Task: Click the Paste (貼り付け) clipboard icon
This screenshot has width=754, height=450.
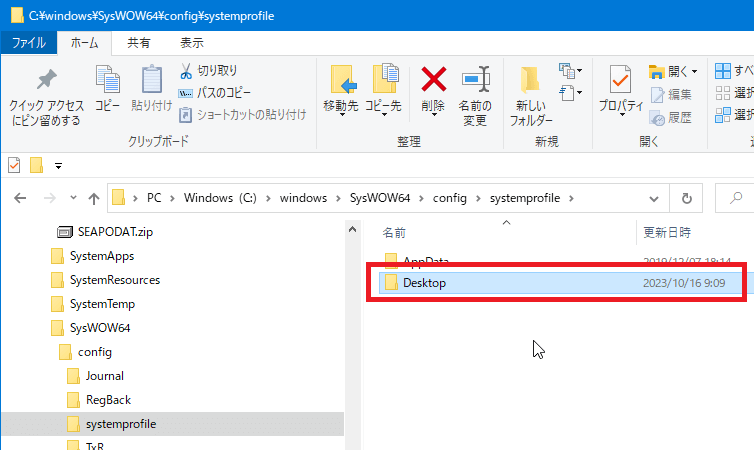Action: click(151, 82)
